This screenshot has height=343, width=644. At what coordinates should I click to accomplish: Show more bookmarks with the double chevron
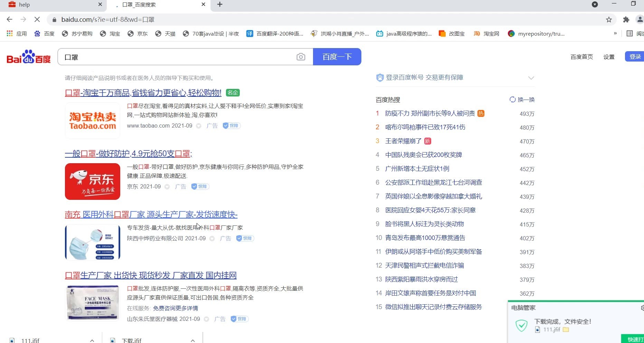click(x=615, y=34)
